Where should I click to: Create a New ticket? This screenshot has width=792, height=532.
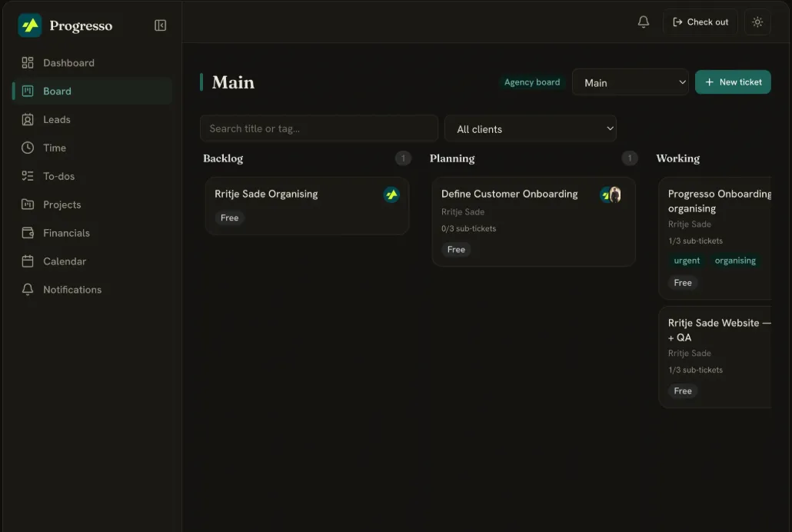[733, 81]
